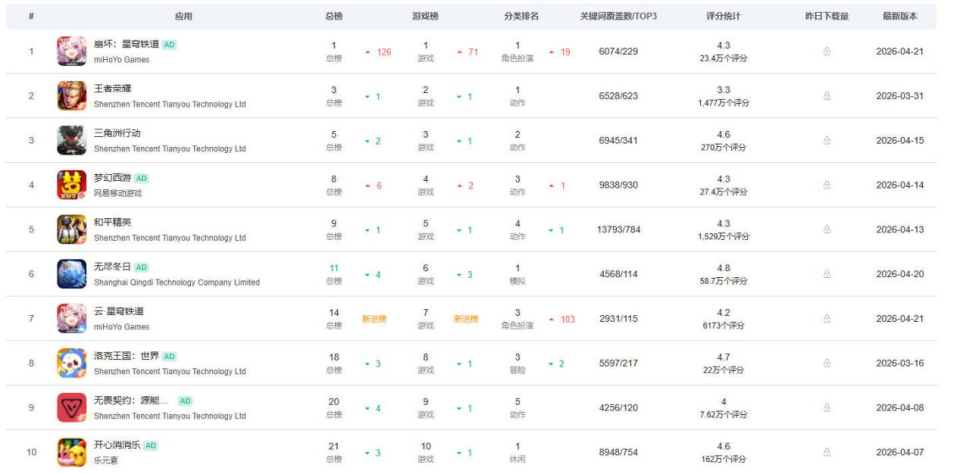
Task: Open the 梦幻西游 app name link
Action: tap(112, 178)
